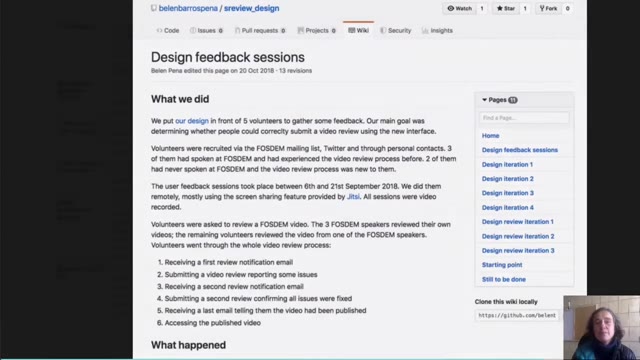Open the Security tab
This screenshot has height=360, width=640.
point(396,31)
